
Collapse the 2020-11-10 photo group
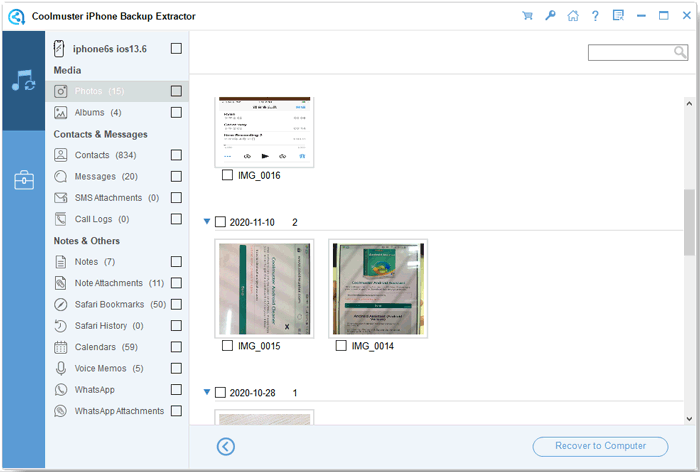click(207, 221)
